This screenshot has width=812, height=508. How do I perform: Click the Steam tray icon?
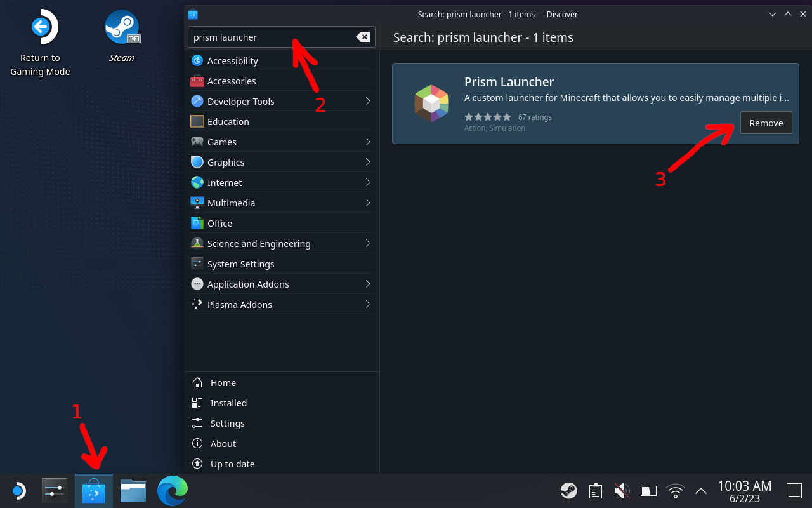[568, 491]
